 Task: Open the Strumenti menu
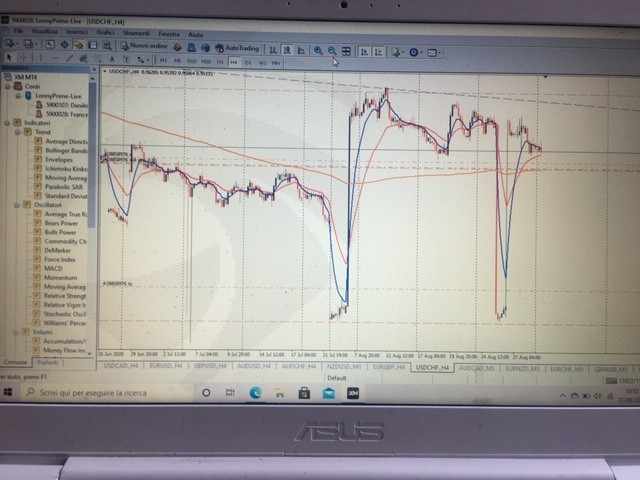(x=136, y=33)
